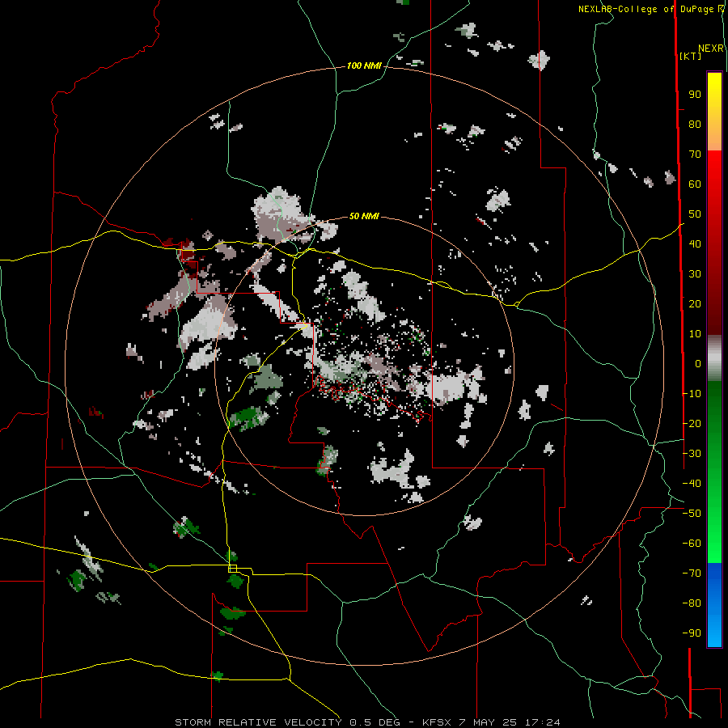Click the -10 value on the velocity scale
This screenshot has width=728, height=728.
pos(692,394)
